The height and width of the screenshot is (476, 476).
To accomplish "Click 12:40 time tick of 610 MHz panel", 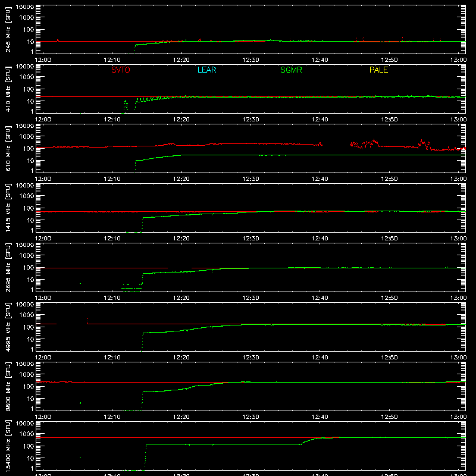I will 320,179.
